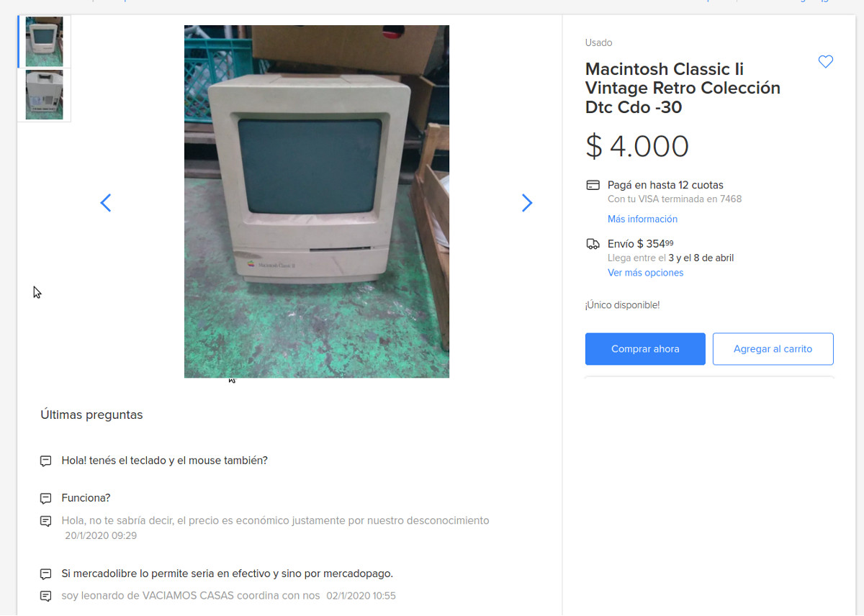This screenshot has width=864, height=616.
Task: Go to previous product photo arrow
Action: pos(105,203)
